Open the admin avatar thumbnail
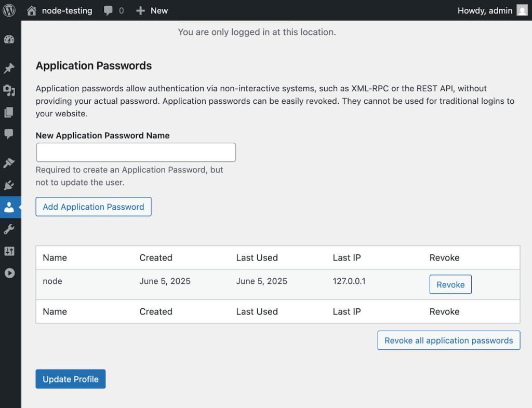This screenshot has width=532, height=408. tap(522, 10)
